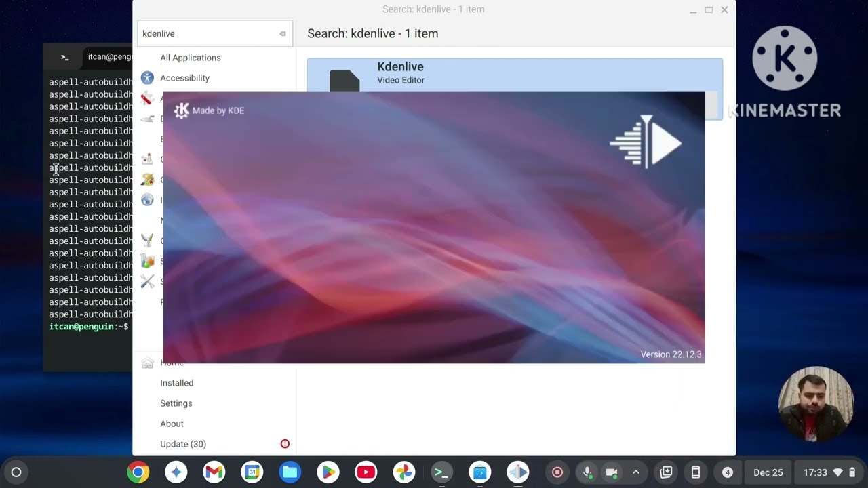The image size is (868, 488).
Task: Click the Accessibility category icon
Action: 147,78
